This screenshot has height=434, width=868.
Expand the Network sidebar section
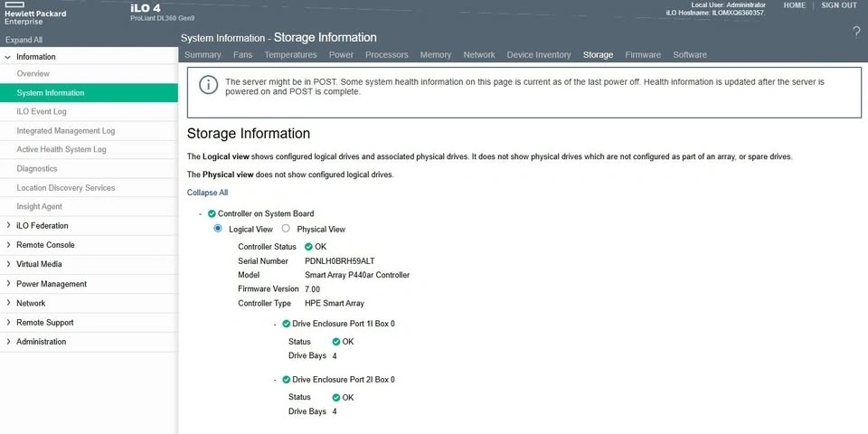(x=8, y=303)
